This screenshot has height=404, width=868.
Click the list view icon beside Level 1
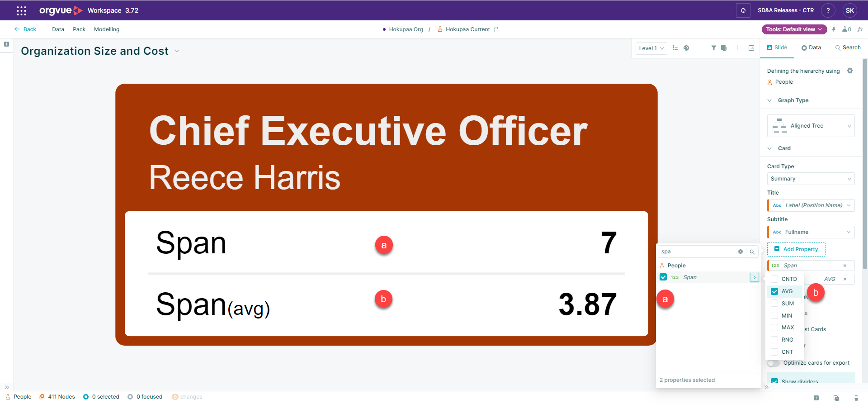pyautogui.click(x=675, y=48)
